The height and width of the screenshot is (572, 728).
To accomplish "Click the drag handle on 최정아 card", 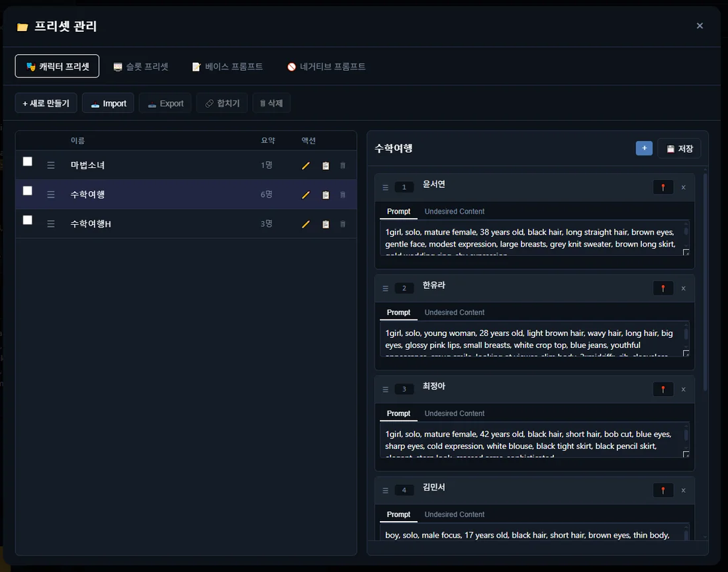I will (x=385, y=389).
